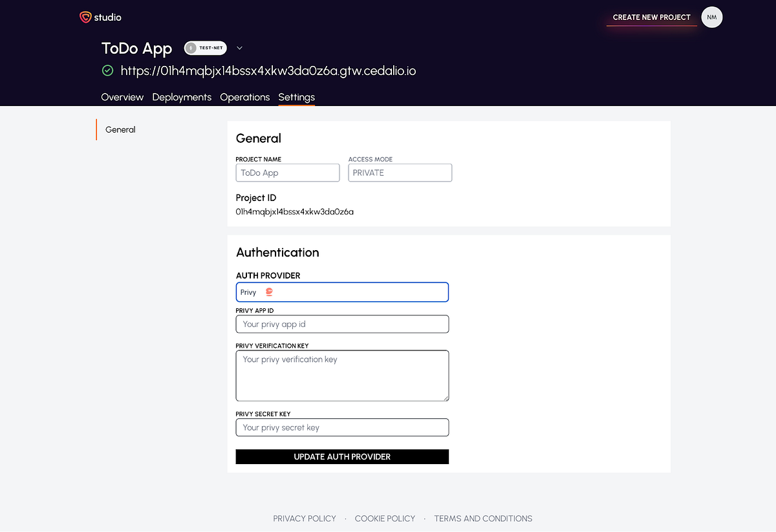776x532 pixels.
Task: Select General in the settings sidebar
Action: point(120,129)
